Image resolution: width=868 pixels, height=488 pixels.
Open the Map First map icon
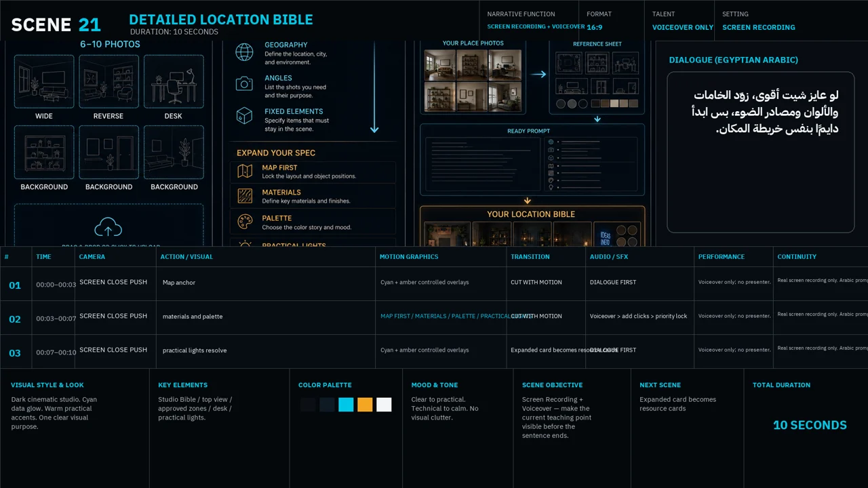pos(245,171)
